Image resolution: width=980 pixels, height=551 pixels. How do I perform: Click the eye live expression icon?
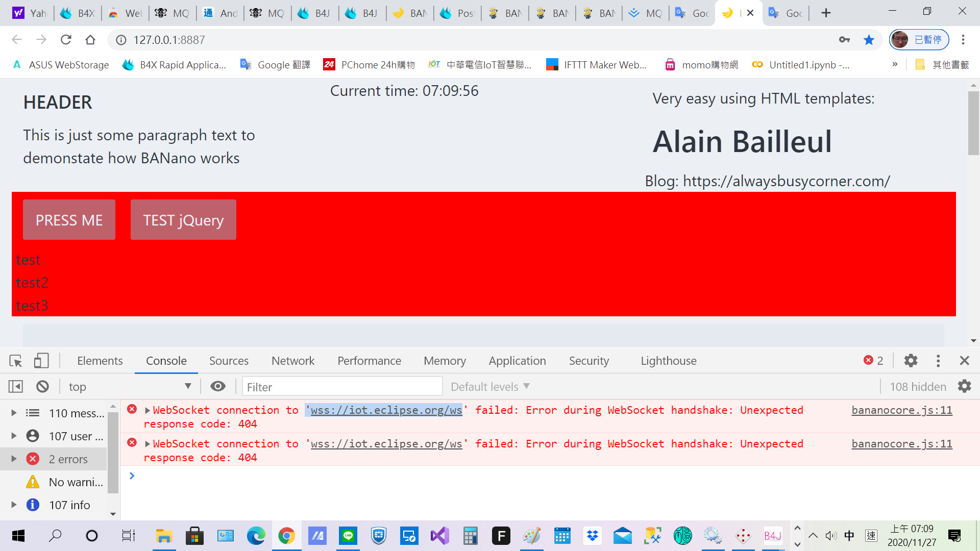218,387
